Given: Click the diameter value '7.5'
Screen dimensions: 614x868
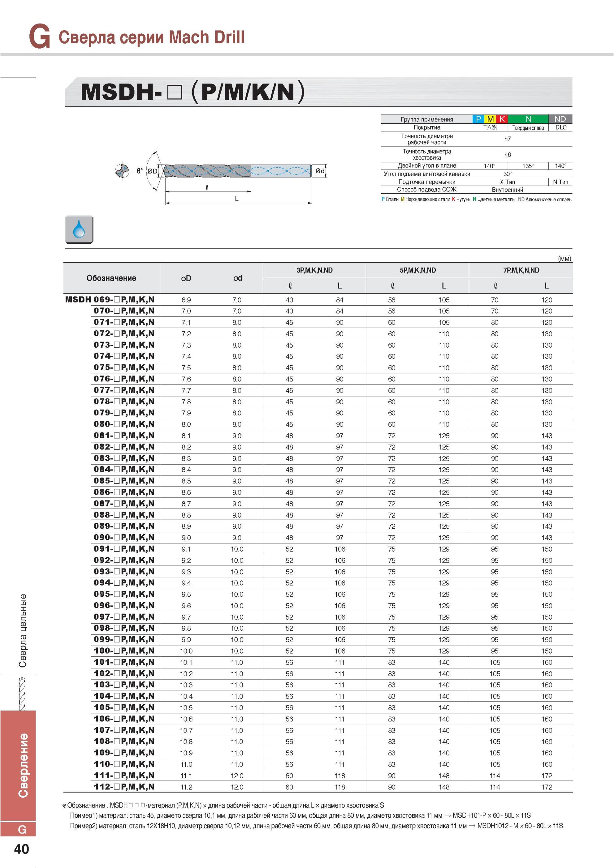Looking at the screenshot, I should [186, 368].
